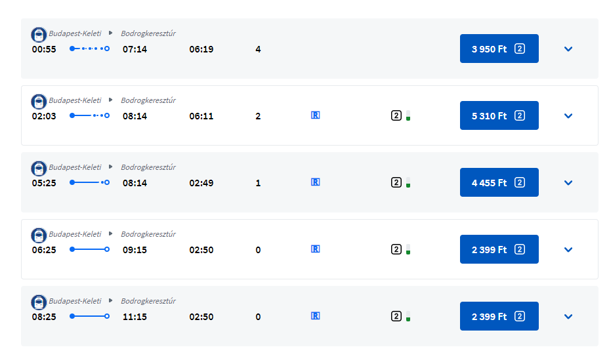Viewport: 609px width, 364px height.
Task: Expand details of the 02:03 journey
Action: [x=568, y=116]
